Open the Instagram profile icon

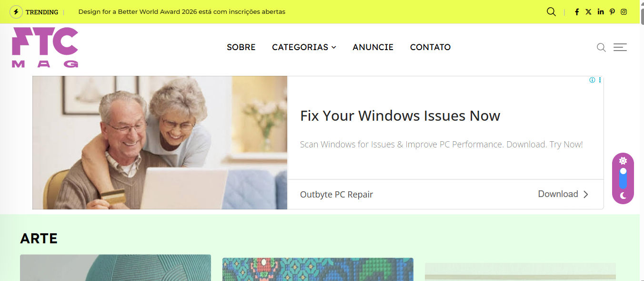[624, 12]
